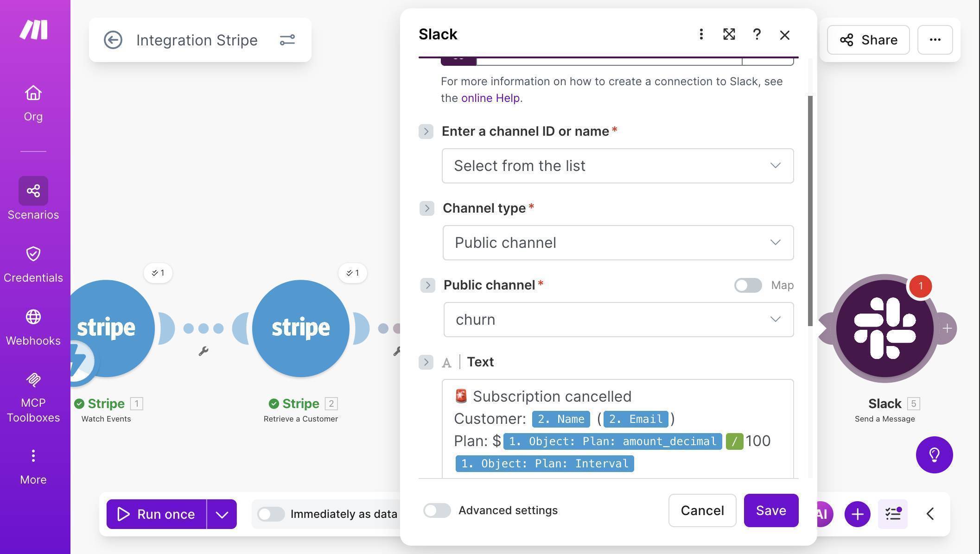Expand the Slack panel to fullscreen
Image resolution: width=980 pixels, height=554 pixels.
tap(729, 34)
